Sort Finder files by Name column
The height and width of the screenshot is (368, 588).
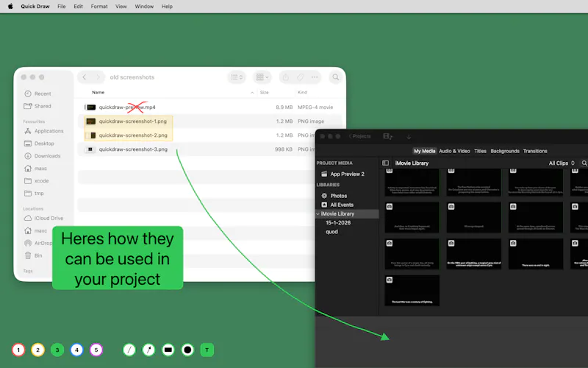click(98, 93)
